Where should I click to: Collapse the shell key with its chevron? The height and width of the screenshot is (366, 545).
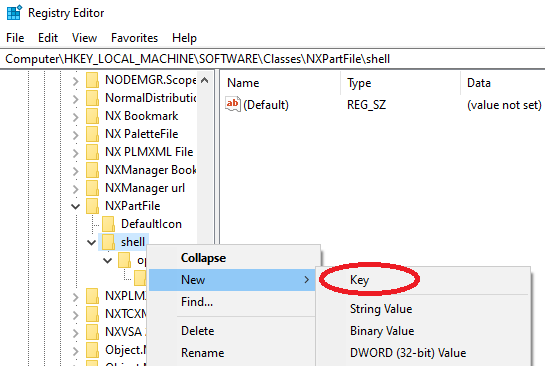click(91, 243)
